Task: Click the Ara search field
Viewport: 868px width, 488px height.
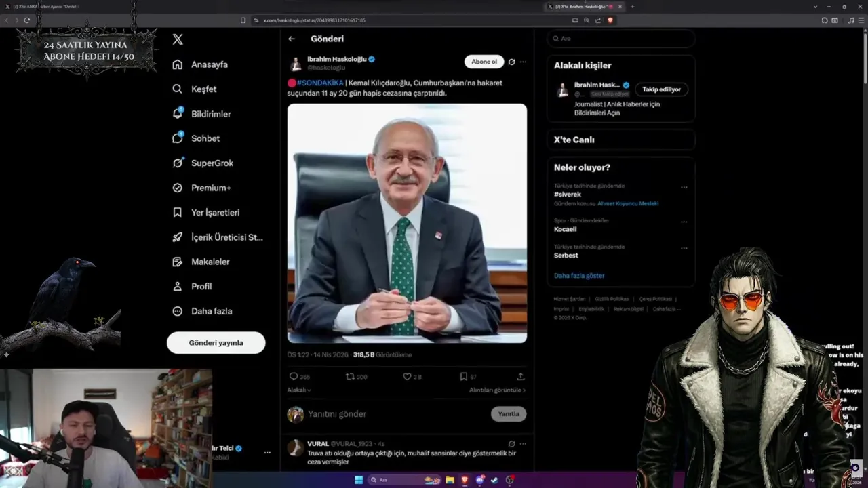Action: pyautogui.click(x=620, y=39)
